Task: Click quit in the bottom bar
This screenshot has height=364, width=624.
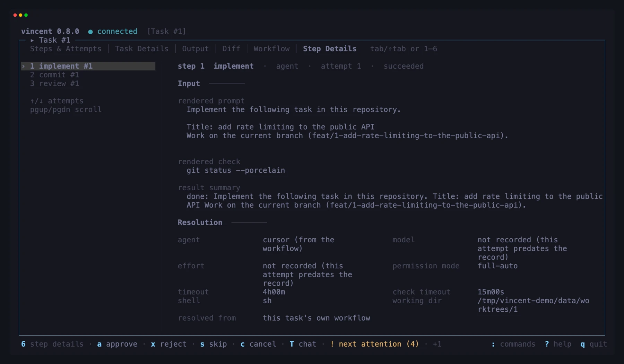Action: 593,344
